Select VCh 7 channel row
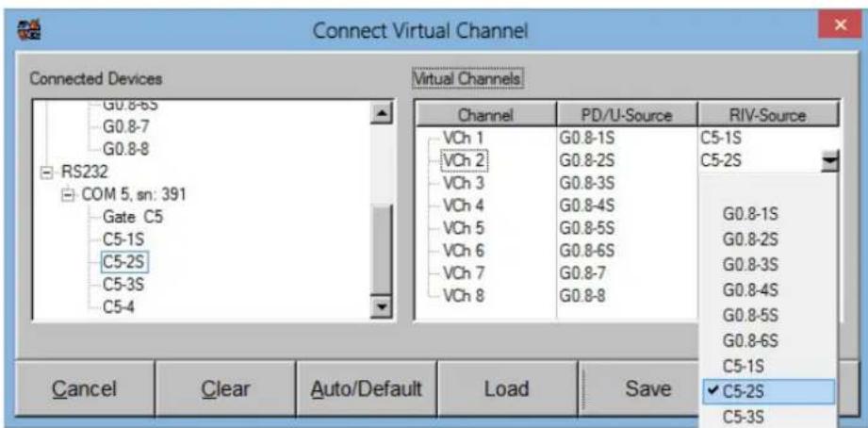 (464, 273)
